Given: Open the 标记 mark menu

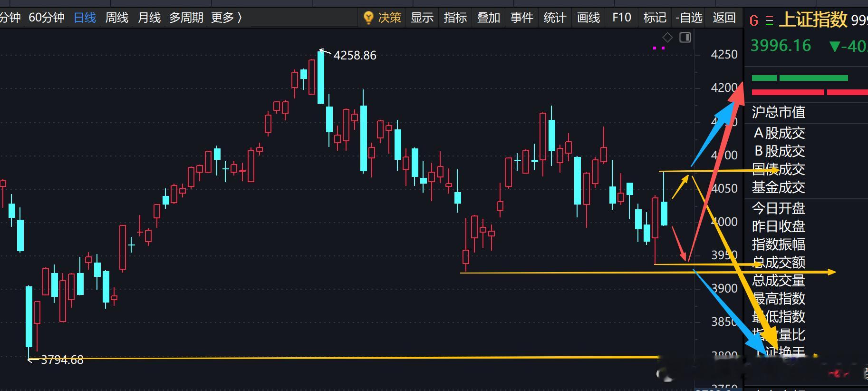Looking at the screenshot, I should pos(655,18).
